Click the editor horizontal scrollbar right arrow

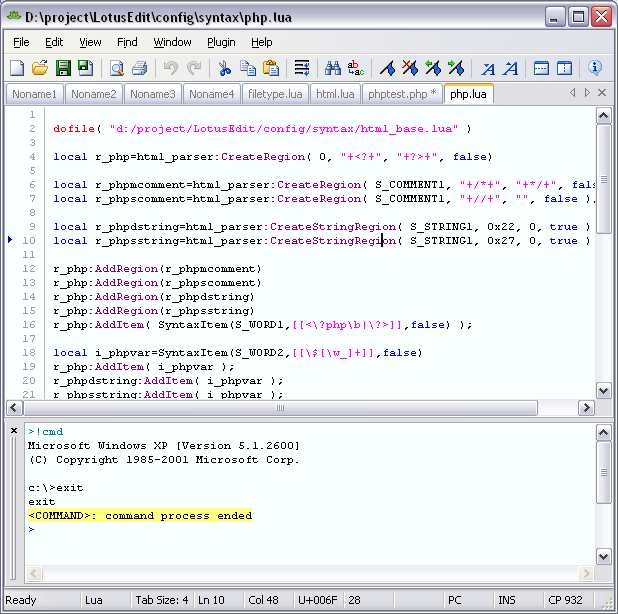coord(586,407)
